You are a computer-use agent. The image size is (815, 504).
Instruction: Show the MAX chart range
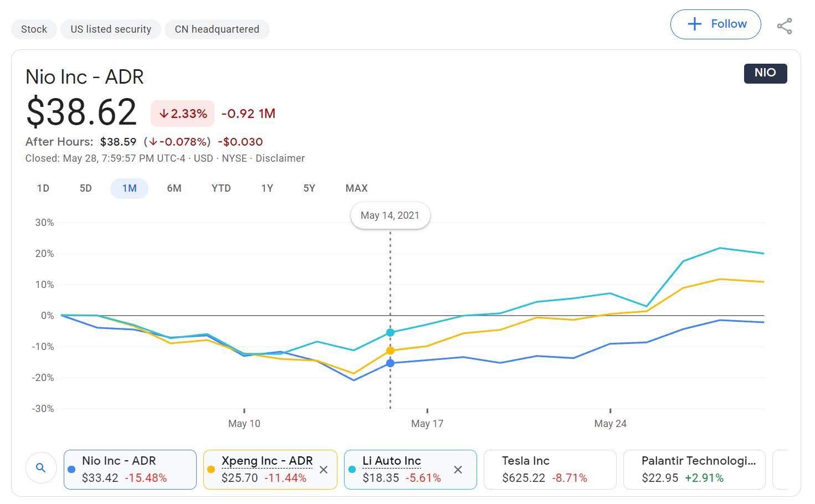point(356,188)
